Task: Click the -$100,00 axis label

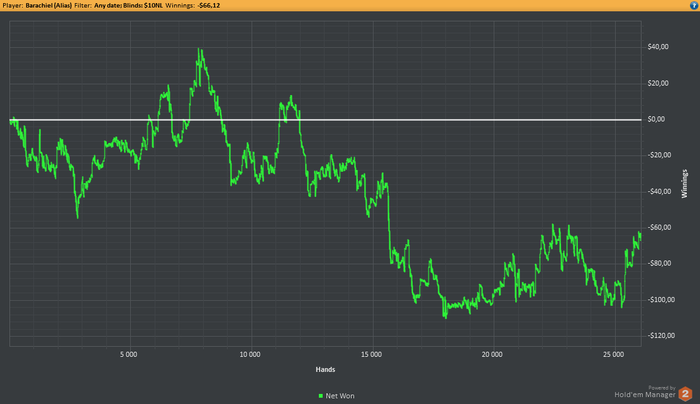Action: coord(661,300)
